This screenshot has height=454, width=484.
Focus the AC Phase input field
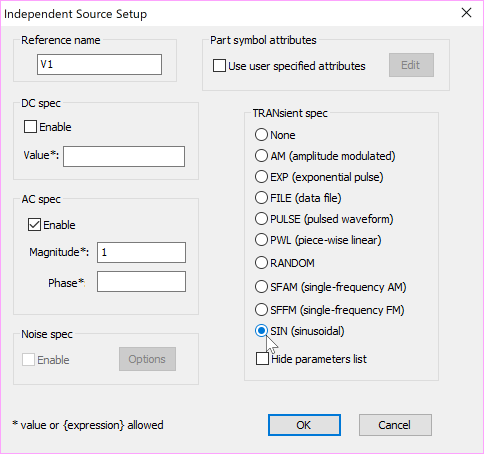(141, 282)
